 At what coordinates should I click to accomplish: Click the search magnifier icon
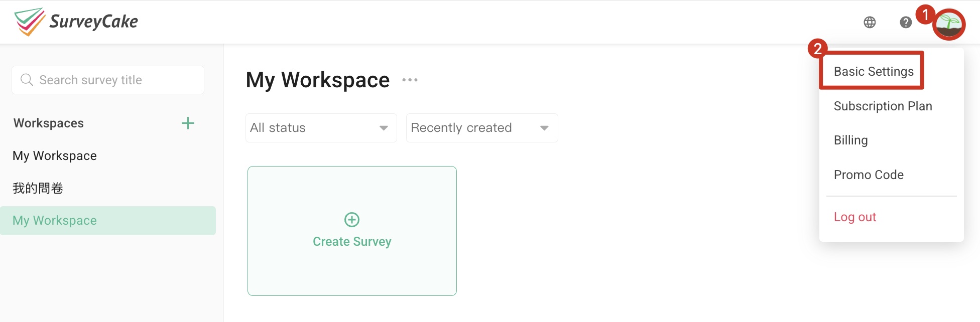click(27, 80)
